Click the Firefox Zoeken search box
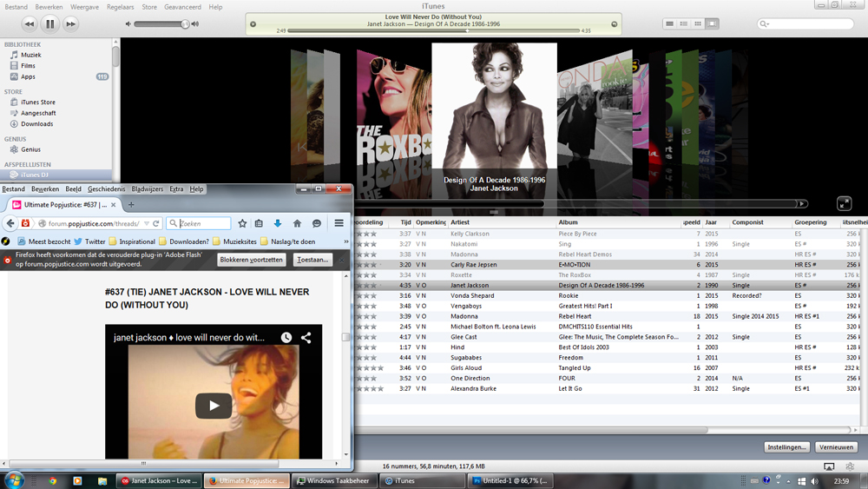This screenshot has width=868, height=489. [200, 223]
